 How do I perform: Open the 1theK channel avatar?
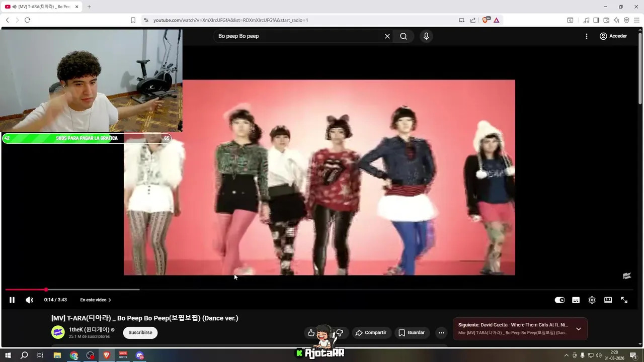pos(58,332)
